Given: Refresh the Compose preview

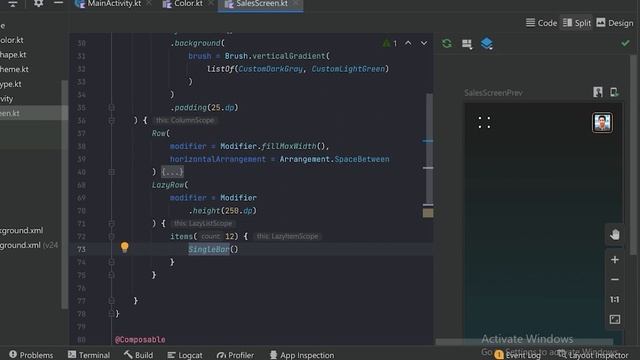Looking at the screenshot, I should pyautogui.click(x=447, y=43).
